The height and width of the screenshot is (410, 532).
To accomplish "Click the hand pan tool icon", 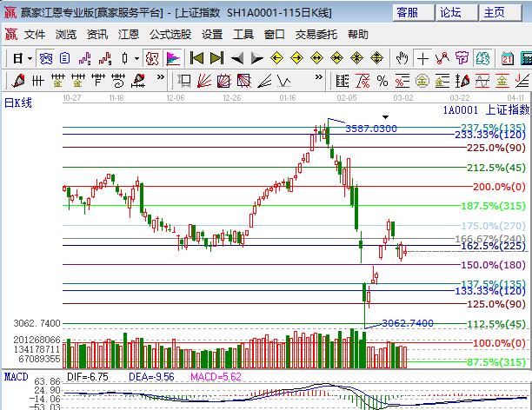I will [x=402, y=58].
